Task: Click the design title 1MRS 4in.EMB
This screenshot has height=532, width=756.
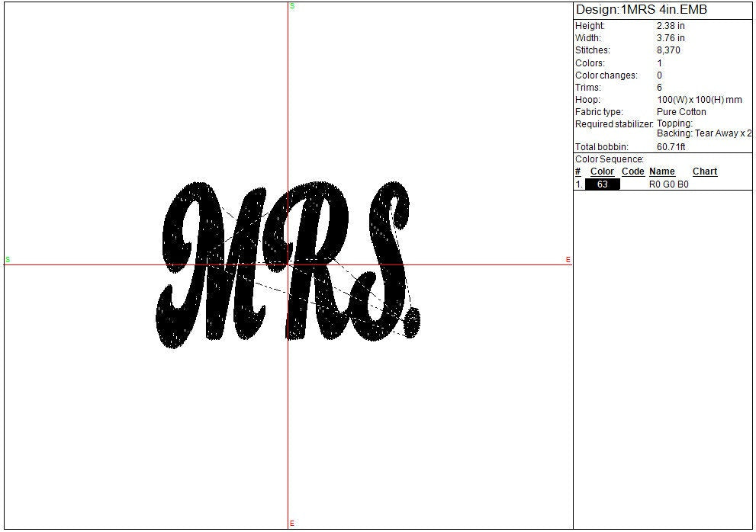Action: click(x=641, y=10)
